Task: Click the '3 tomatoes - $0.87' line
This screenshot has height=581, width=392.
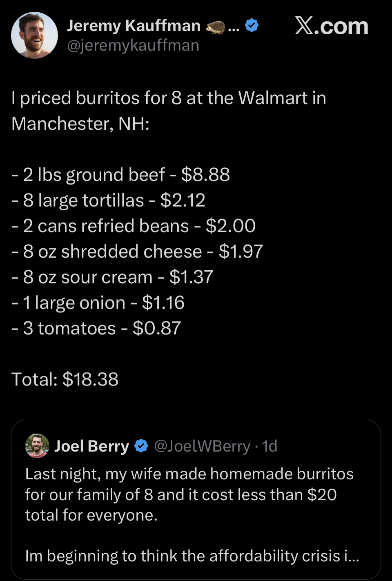Action: click(x=96, y=328)
